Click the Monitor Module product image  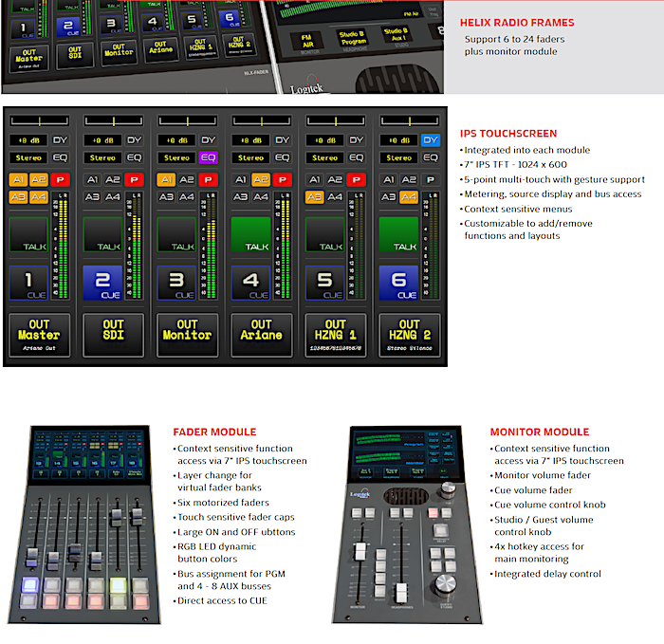407,524
